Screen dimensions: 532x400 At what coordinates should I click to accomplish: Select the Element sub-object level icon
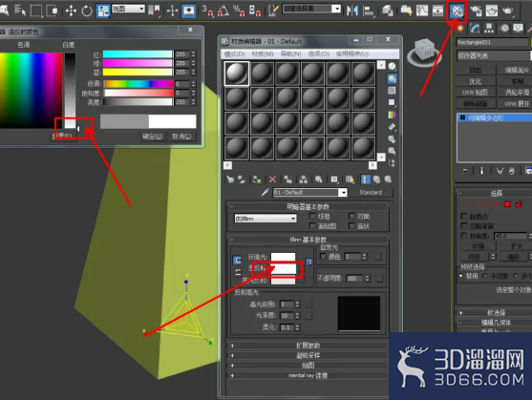click(519, 204)
